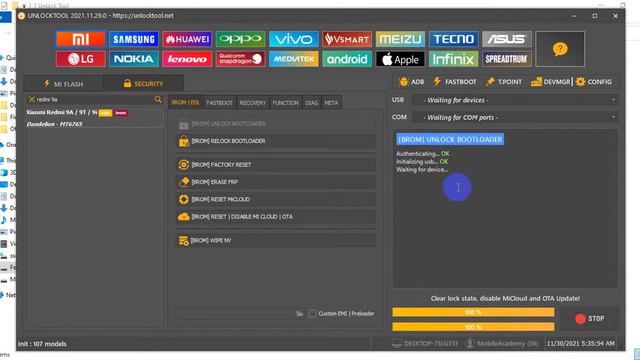Open the Vsmart brand section
Viewport: 640px width, 360px height.
[347, 39]
